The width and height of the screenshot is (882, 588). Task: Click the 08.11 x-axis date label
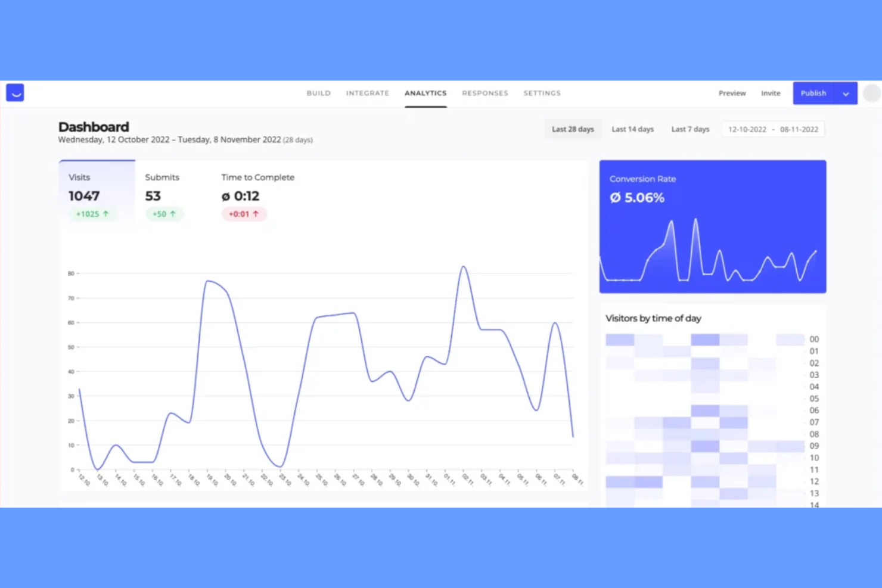point(577,480)
